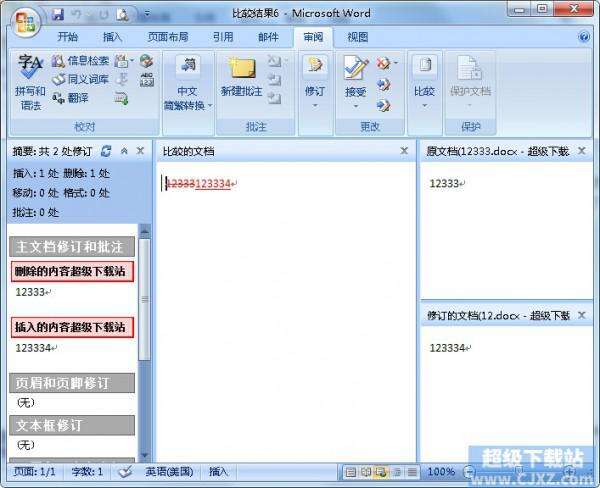The image size is (600, 488).
Task: Click 主文档修订和批注 section header
Action: point(72,246)
